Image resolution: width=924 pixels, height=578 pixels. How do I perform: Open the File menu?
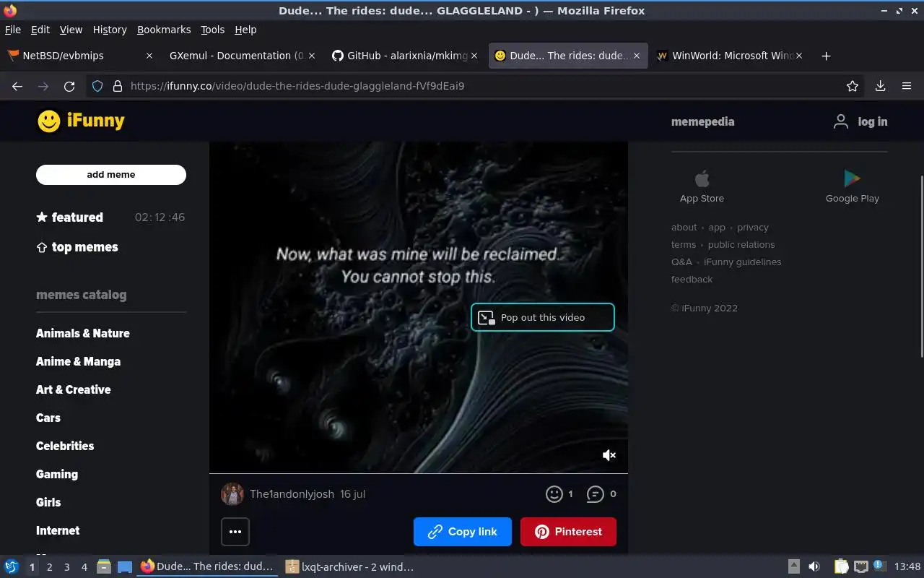(13, 30)
